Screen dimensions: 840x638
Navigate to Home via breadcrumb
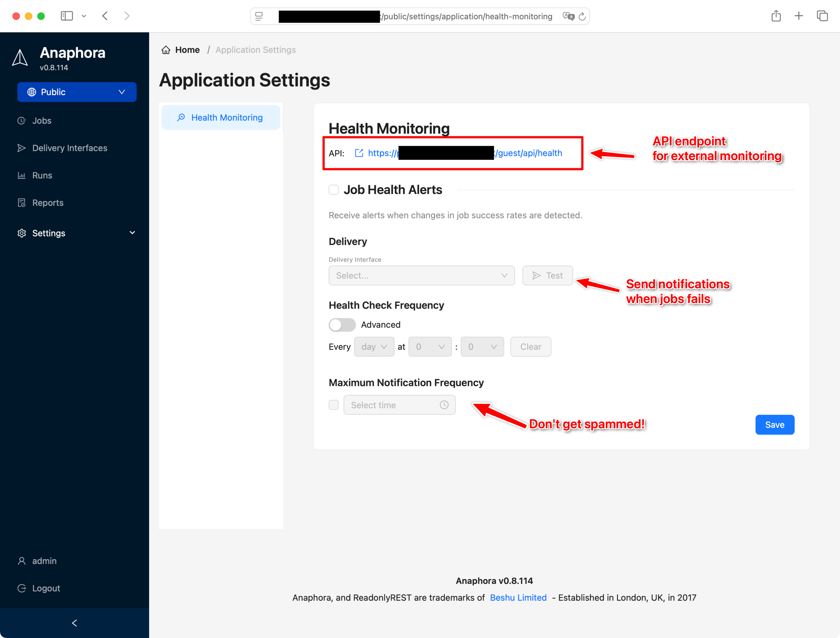point(187,49)
